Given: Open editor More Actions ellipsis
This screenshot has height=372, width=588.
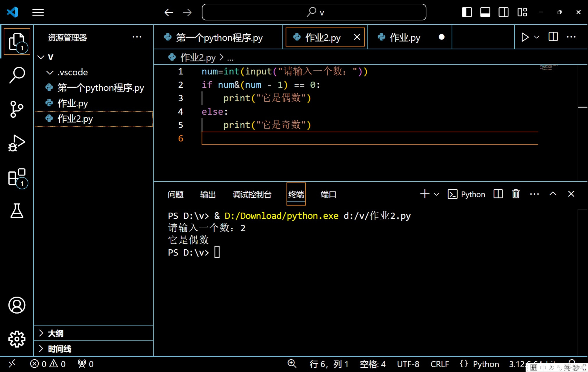Looking at the screenshot, I should point(571,37).
